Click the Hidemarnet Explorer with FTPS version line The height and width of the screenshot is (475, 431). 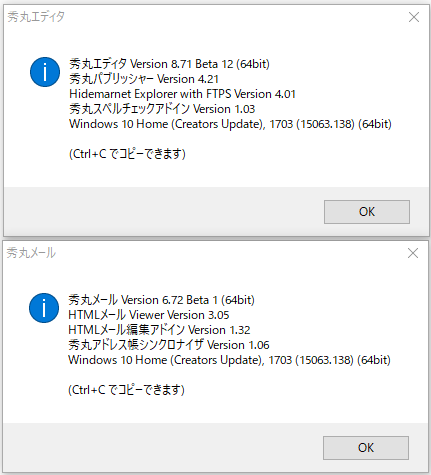coord(182,94)
